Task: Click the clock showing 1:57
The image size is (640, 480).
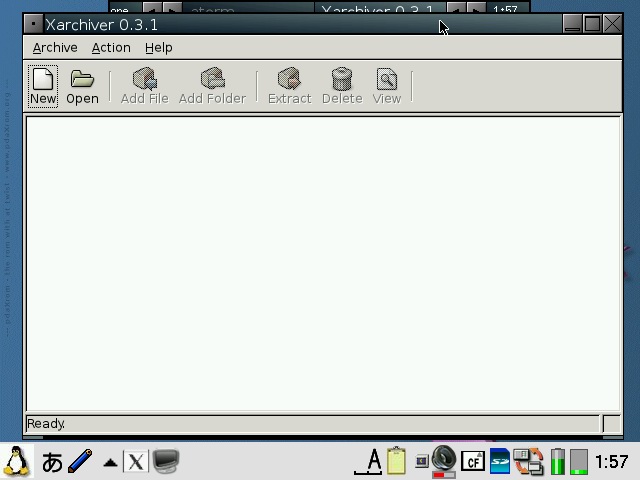Action: tap(611, 462)
